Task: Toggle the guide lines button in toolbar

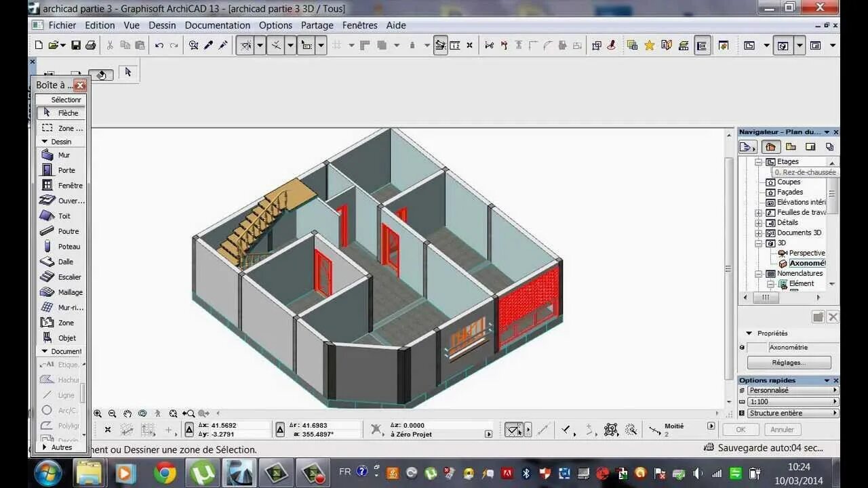Action: 245,45
